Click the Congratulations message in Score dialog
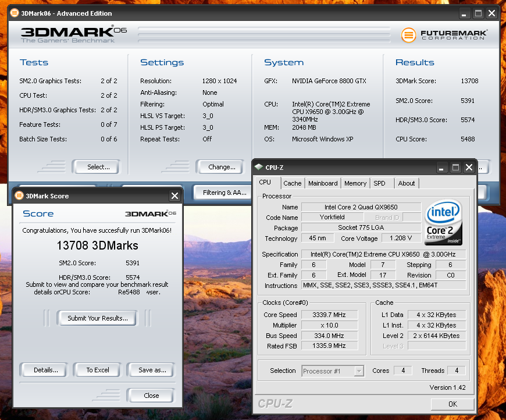This screenshot has width=506, height=420. (x=97, y=230)
